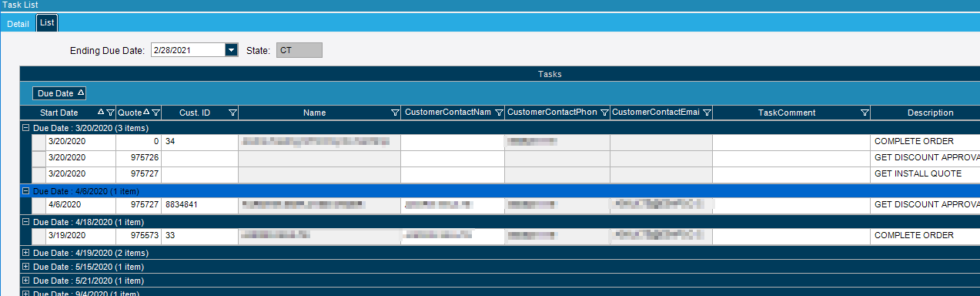
Task: Open filter icon on Cust. ID column
Action: point(232,113)
